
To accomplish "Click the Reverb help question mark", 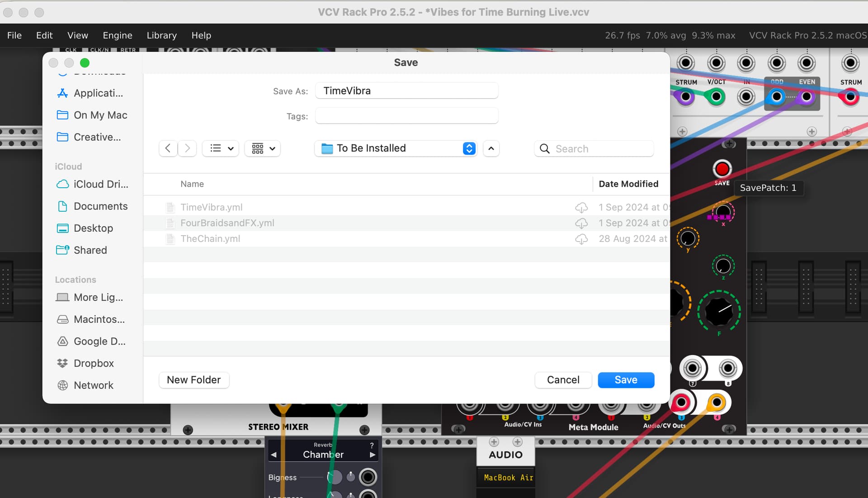I will (x=372, y=445).
